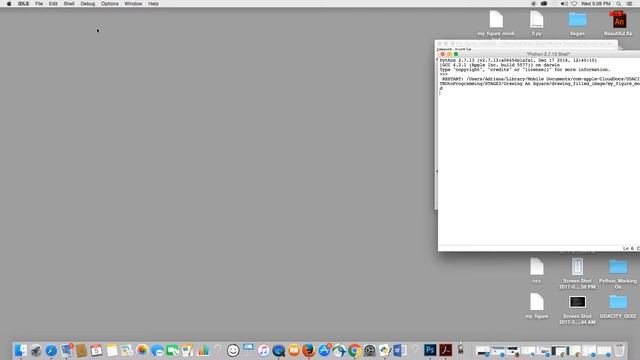The width and height of the screenshot is (640, 360).
Task: Open Photos from the Dock
Action: tap(142, 350)
